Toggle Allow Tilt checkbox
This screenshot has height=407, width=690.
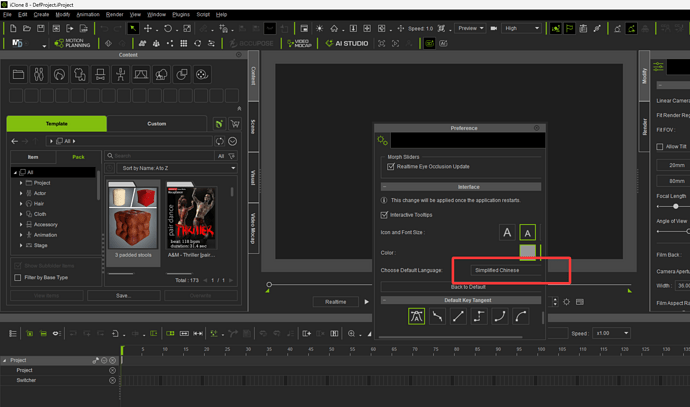pyautogui.click(x=660, y=147)
